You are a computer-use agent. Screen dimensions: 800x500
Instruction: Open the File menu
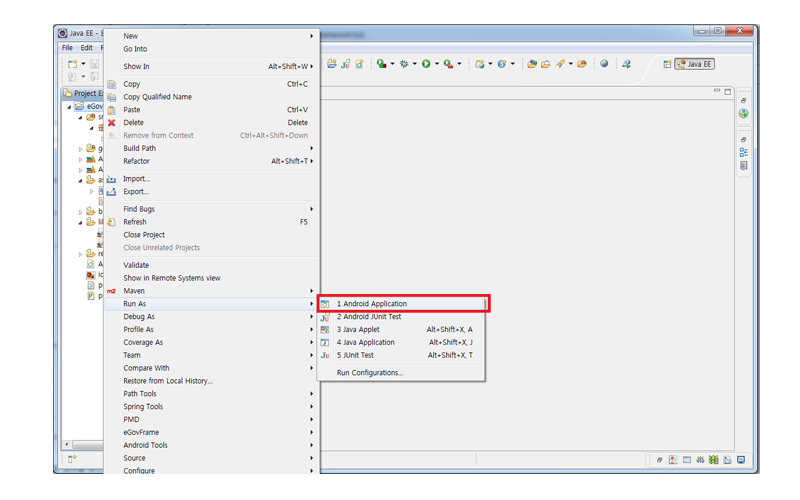[x=67, y=48]
